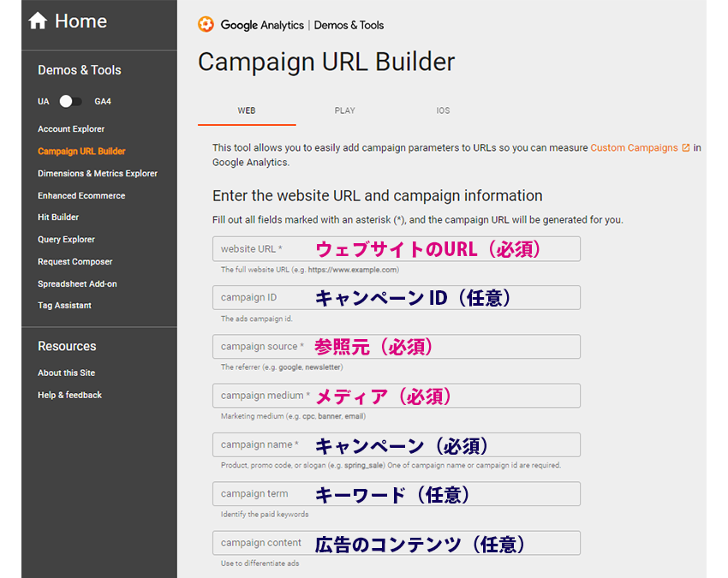Screen dimensions: 728x578
Task: Open Campaign URL Builder in the sidebar
Action: click(x=81, y=152)
